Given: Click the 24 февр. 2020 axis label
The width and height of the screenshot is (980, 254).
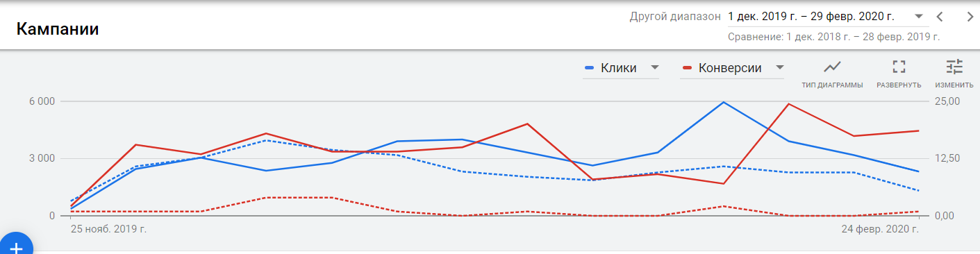Looking at the screenshot, I should (881, 228).
